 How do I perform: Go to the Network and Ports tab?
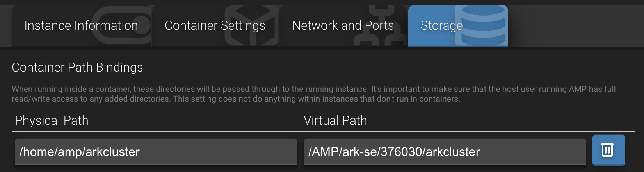343,26
